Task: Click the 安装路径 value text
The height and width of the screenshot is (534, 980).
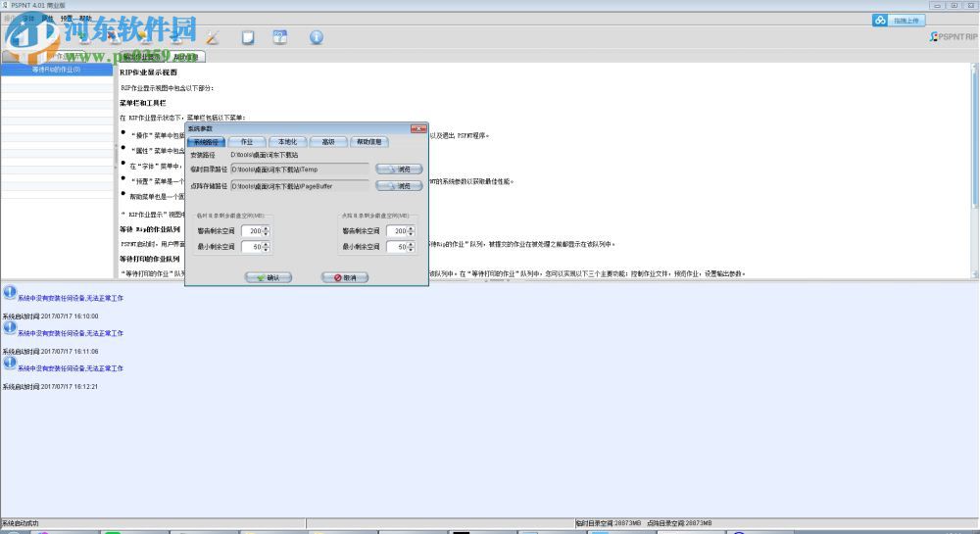Action: (265, 155)
